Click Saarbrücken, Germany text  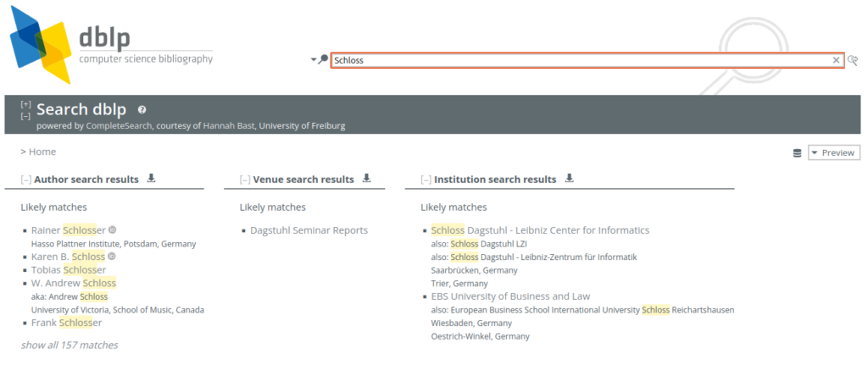tap(475, 270)
